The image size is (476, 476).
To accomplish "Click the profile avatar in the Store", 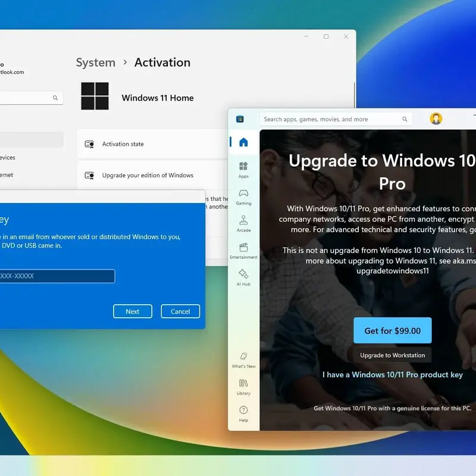I will click(437, 119).
